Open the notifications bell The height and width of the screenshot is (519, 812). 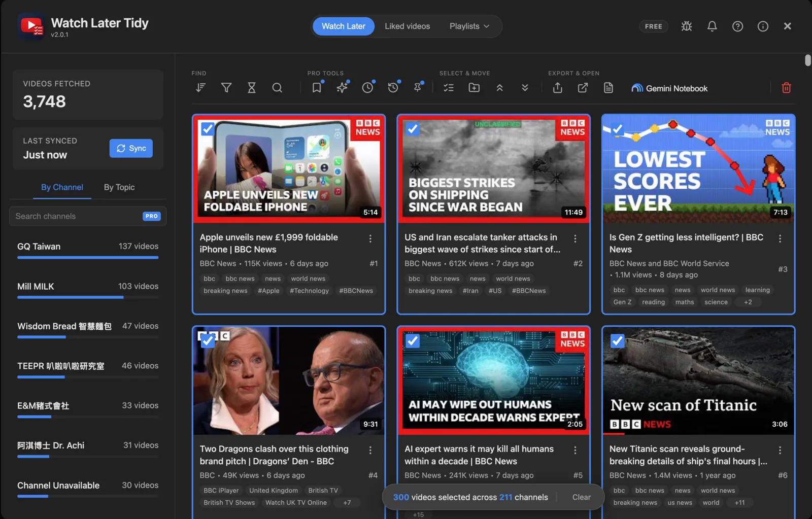point(712,26)
